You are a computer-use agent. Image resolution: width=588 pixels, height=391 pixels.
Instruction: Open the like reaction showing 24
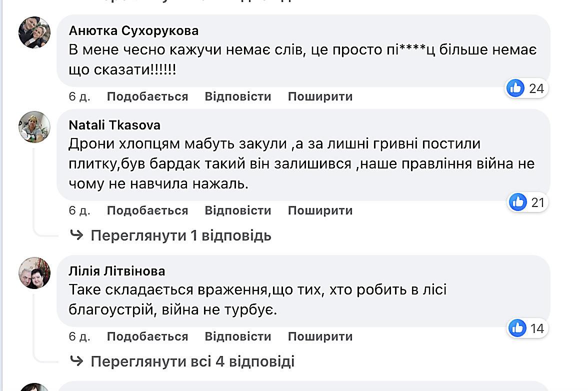click(x=526, y=88)
